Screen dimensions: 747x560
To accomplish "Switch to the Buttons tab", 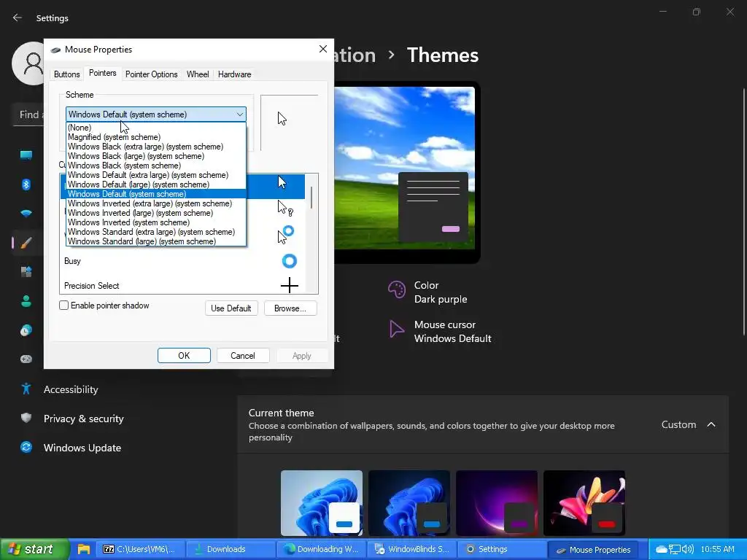I will tap(66, 74).
